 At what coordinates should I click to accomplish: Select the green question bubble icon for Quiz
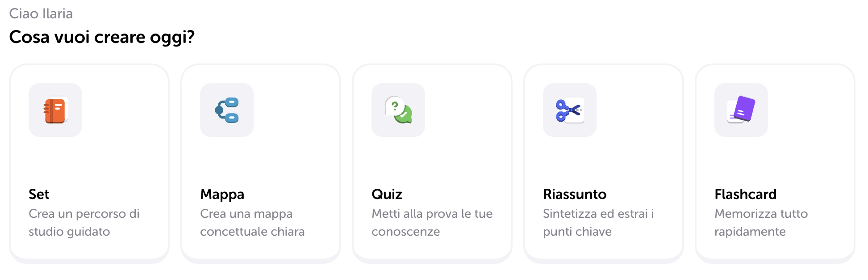pos(398,110)
